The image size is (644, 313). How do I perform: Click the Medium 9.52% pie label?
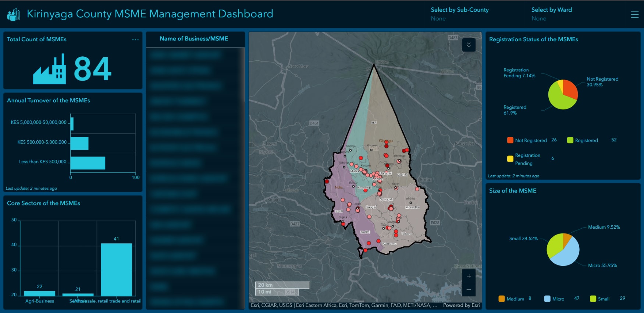pyautogui.click(x=604, y=227)
